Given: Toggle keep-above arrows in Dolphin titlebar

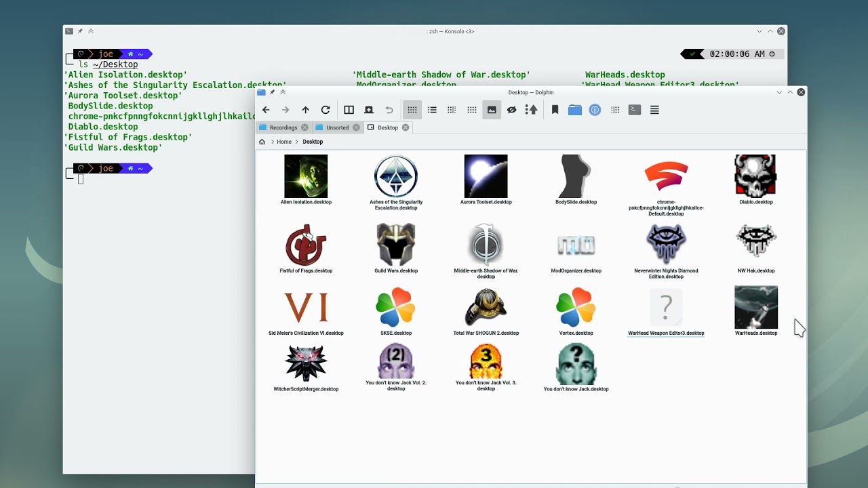Looking at the screenshot, I should [283, 92].
